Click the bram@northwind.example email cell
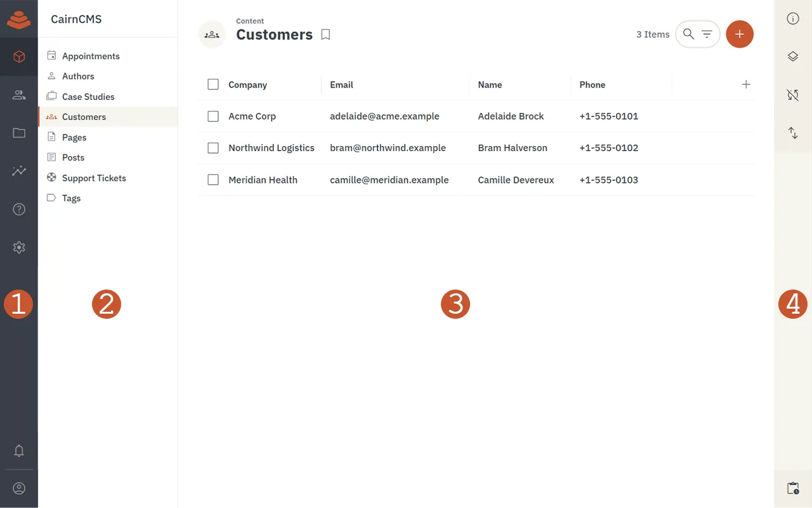 point(388,148)
